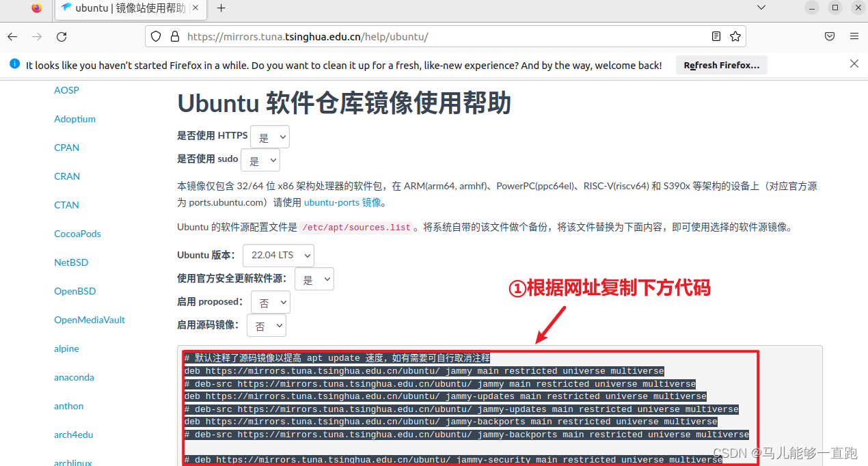This screenshot has width=868, height=466.
Task: Open the CocoaPods sidebar link
Action: tap(77, 234)
